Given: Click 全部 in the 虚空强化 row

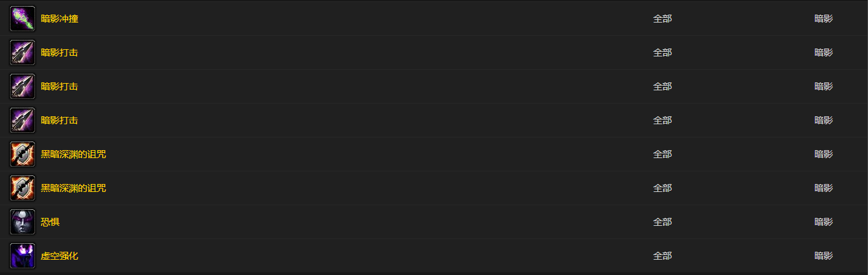Looking at the screenshot, I should tap(662, 256).
